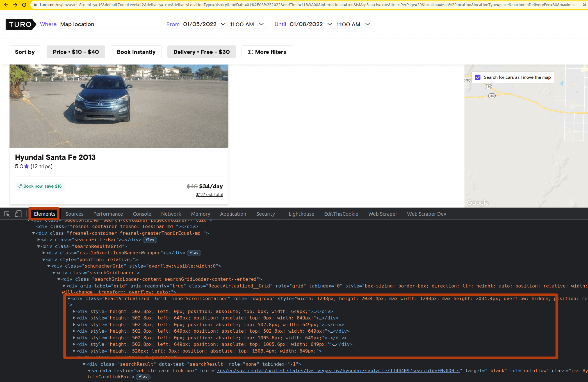Uncheck Search for cars as I move the map
The image size is (588, 382).
tap(478, 77)
